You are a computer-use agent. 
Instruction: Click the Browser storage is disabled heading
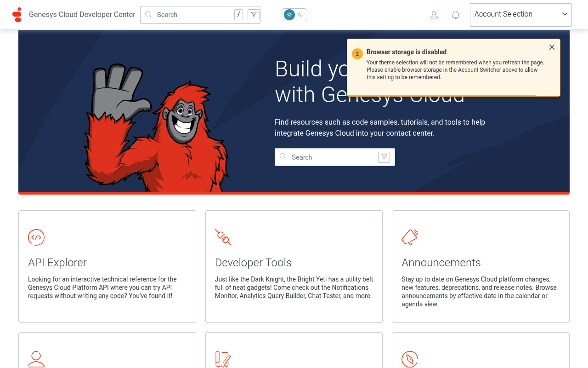pyautogui.click(x=407, y=52)
